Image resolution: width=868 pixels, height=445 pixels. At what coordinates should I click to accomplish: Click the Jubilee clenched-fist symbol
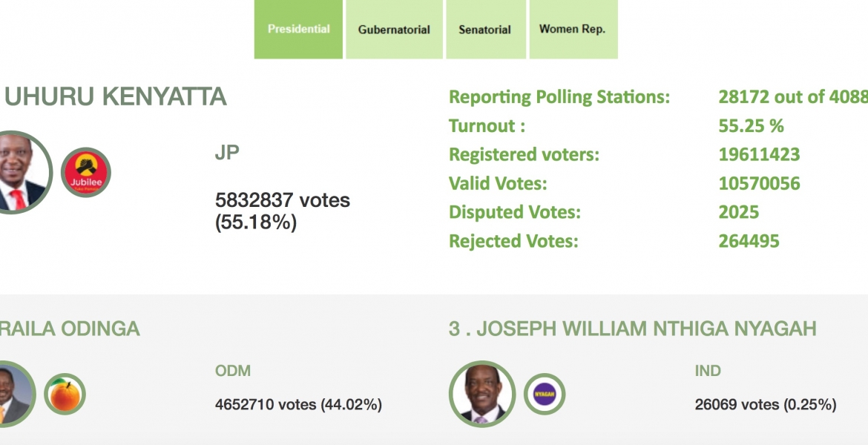[x=85, y=165]
